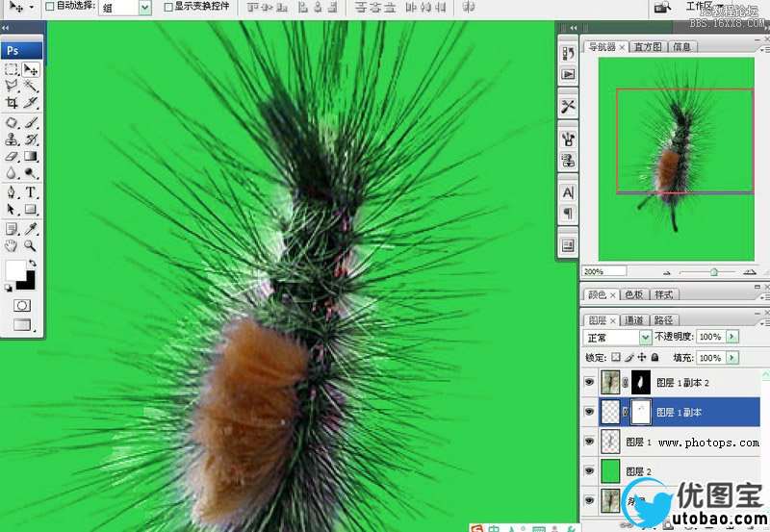Switch to the 信息 tab
The height and width of the screenshot is (532, 770).
pos(682,46)
